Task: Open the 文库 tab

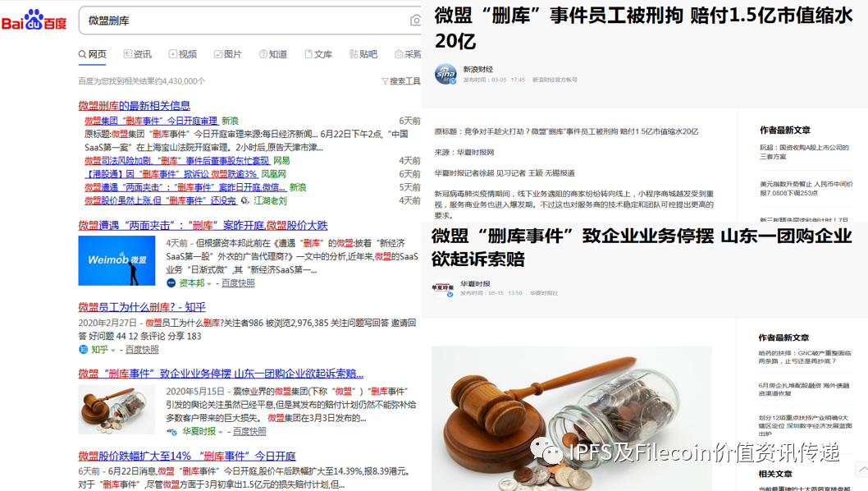Action: click(318, 54)
